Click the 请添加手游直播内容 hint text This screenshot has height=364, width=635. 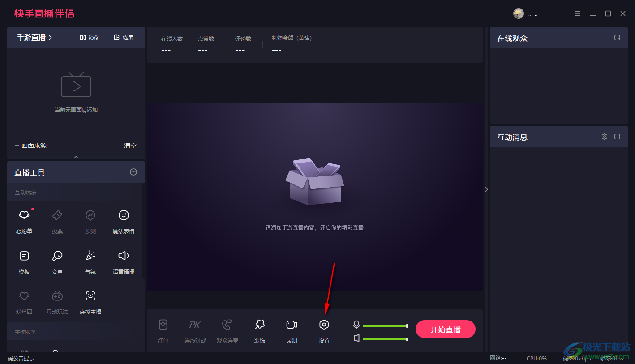(x=314, y=227)
